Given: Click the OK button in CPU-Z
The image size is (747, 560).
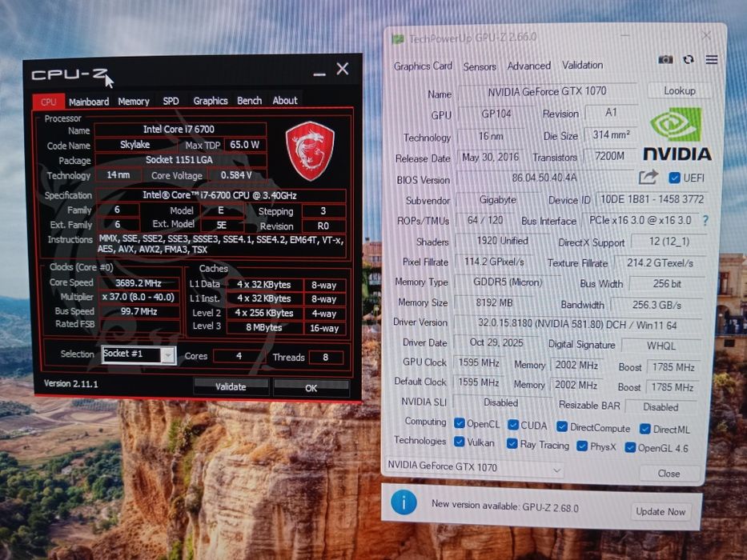Looking at the screenshot, I should [311, 388].
